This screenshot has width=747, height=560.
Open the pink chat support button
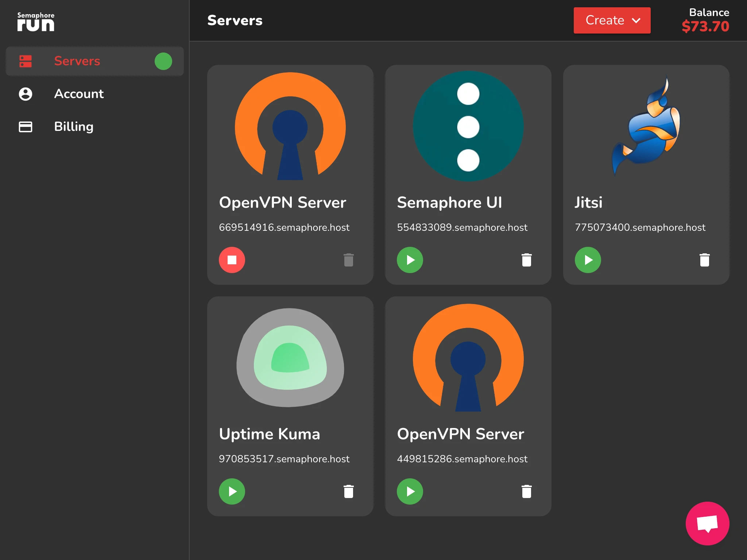708,524
